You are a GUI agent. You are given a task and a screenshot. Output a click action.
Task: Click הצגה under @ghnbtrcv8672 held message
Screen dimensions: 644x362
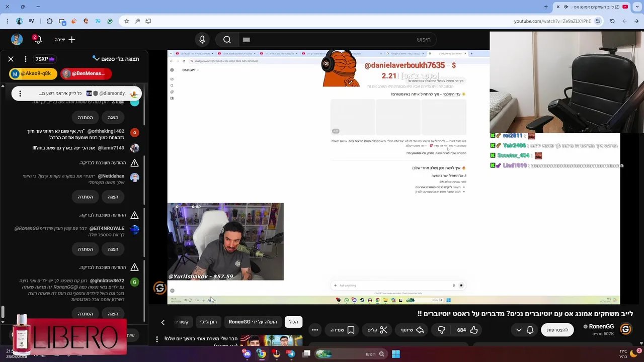coord(113,314)
